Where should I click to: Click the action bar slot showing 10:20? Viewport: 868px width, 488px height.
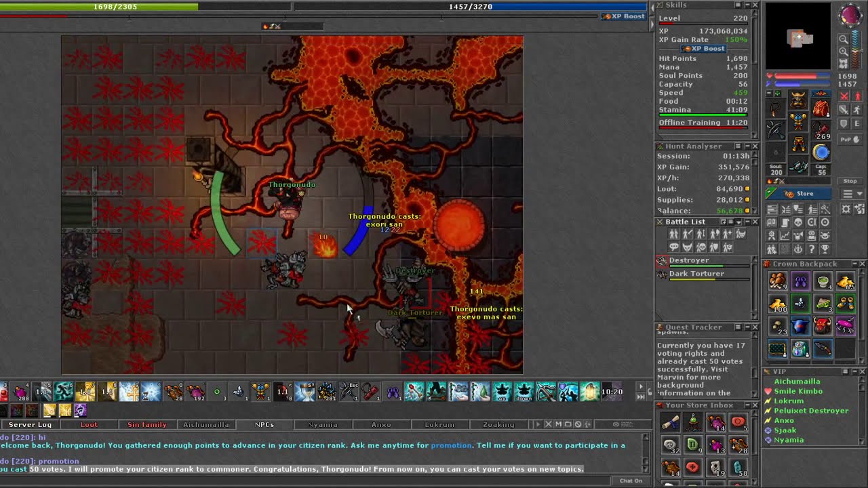(611, 391)
